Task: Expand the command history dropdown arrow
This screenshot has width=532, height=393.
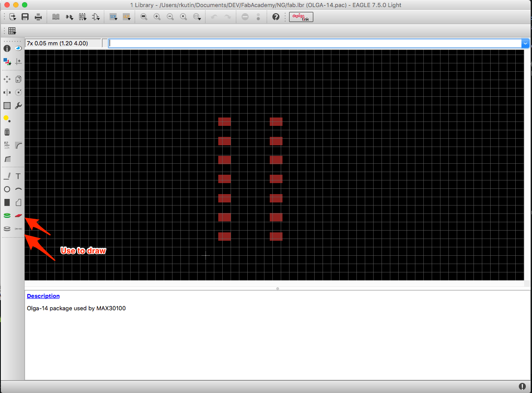Action: point(525,43)
